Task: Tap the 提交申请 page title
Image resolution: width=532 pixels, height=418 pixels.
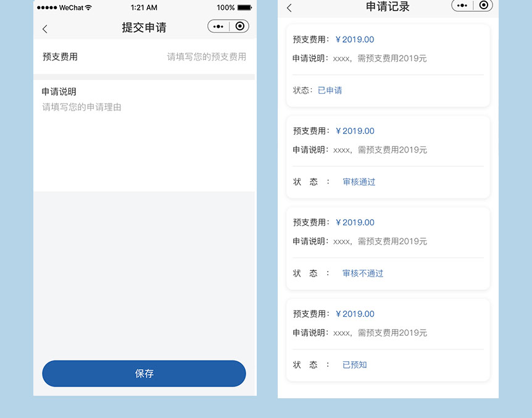Action: tap(144, 28)
